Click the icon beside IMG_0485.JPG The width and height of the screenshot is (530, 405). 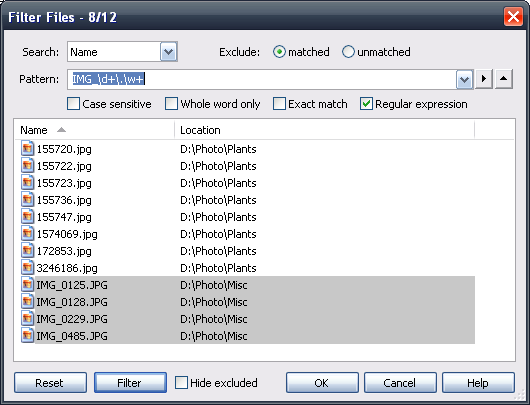click(27, 336)
